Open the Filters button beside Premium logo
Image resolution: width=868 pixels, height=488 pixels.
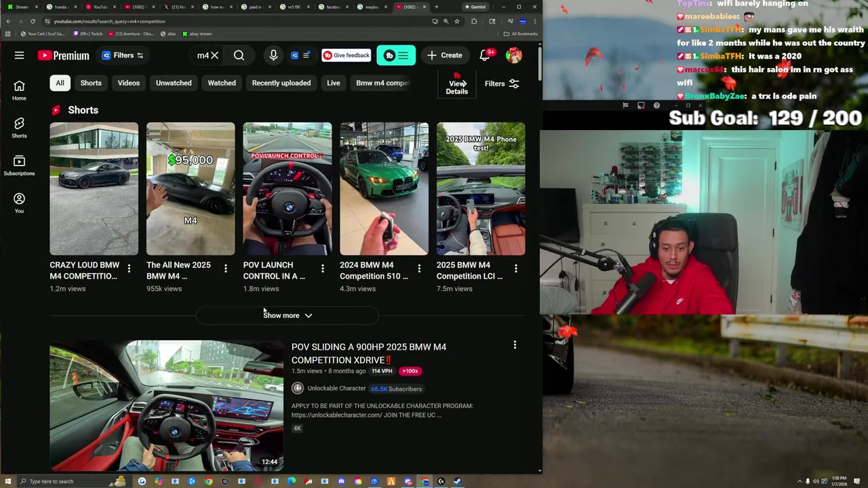[123, 56]
